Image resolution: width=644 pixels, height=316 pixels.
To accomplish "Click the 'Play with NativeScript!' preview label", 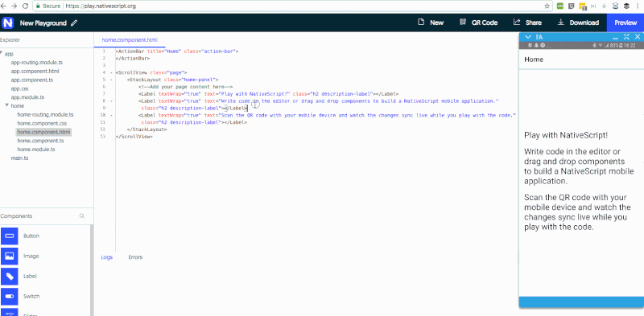I will [x=566, y=135].
